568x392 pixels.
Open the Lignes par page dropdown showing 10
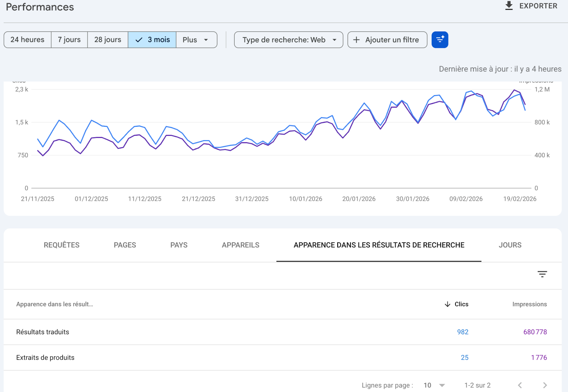pos(433,385)
